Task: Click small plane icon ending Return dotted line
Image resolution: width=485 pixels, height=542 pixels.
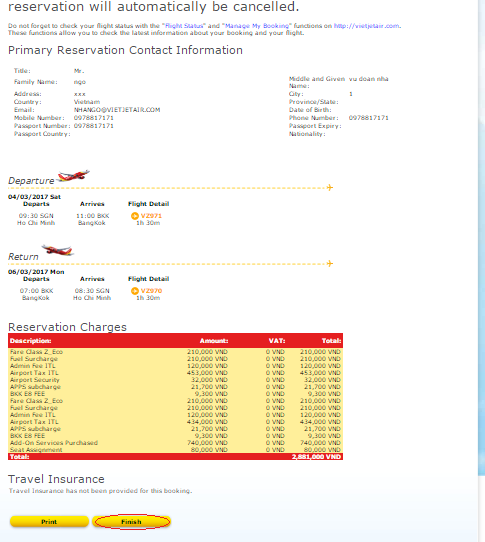Action: pos(330,264)
